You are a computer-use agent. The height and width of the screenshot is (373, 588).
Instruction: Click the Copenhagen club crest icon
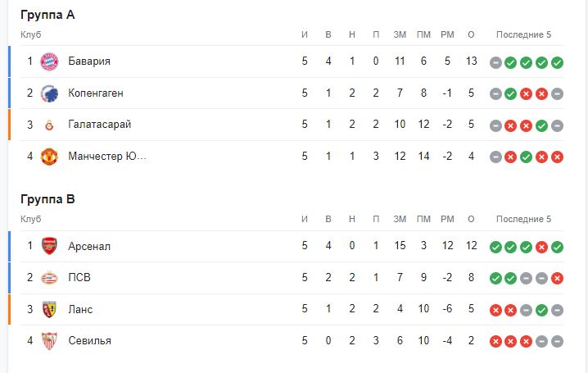[49, 93]
